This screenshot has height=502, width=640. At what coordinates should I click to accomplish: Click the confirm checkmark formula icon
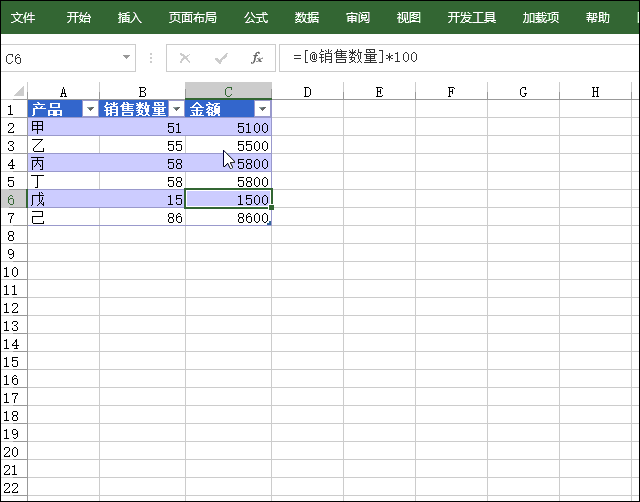point(221,58)
